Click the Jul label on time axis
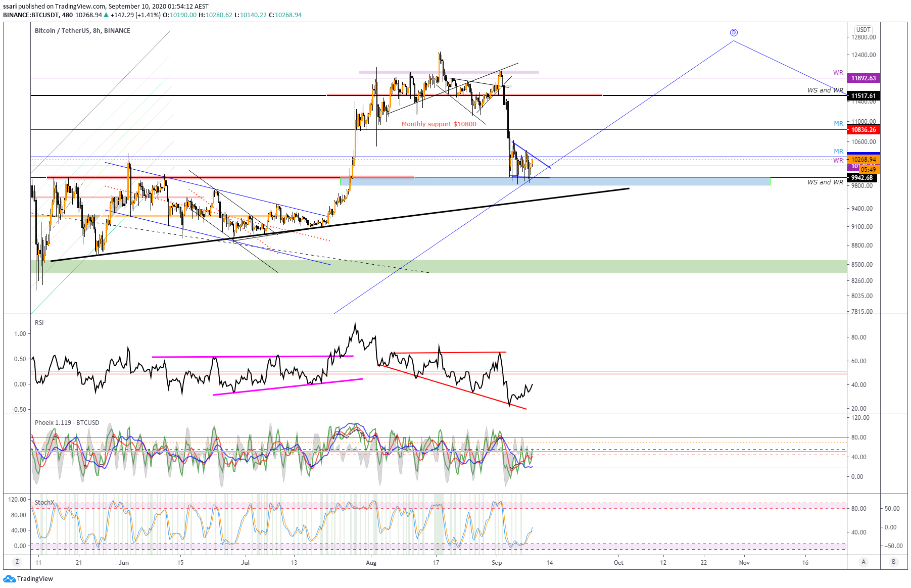 [x=246, y=563]
